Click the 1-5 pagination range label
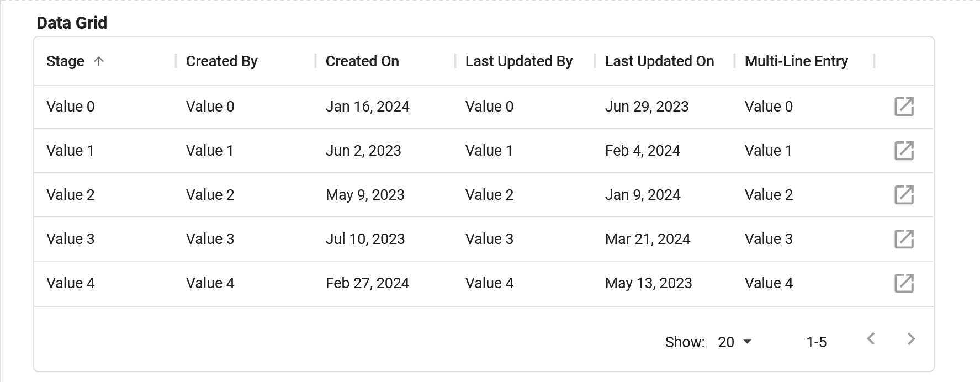 point(816,342)
